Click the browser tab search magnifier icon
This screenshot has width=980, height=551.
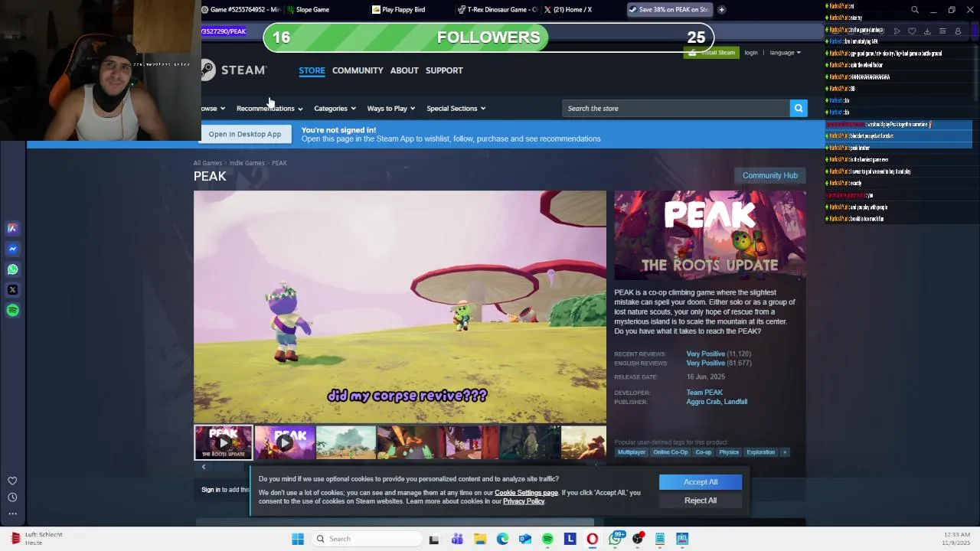tap(914, 10)
